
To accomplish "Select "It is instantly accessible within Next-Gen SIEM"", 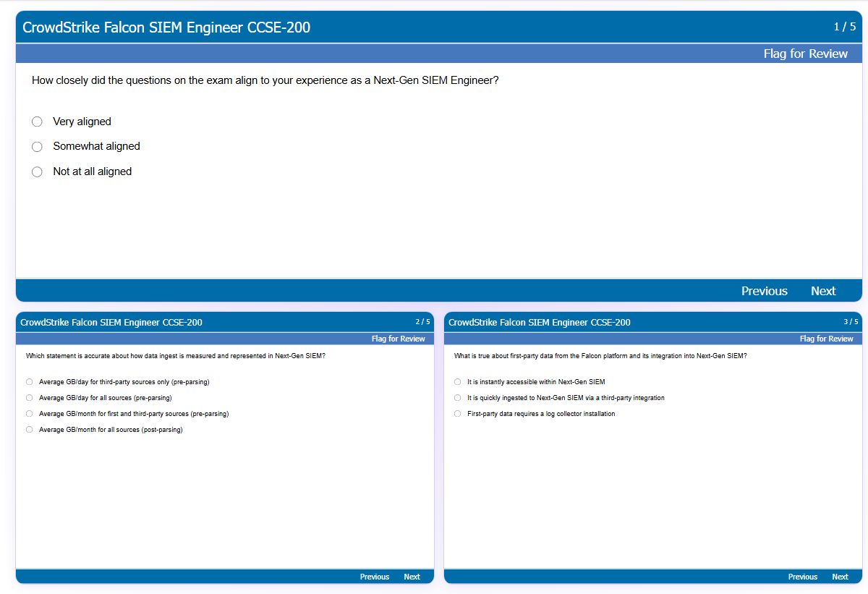I will pyautogui.click(x=458, y=382).
